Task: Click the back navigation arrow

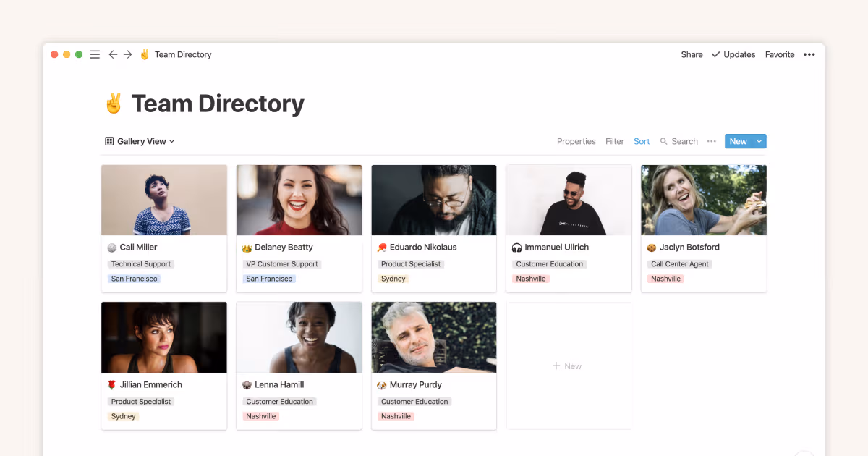Action: [x=113, y=54]
